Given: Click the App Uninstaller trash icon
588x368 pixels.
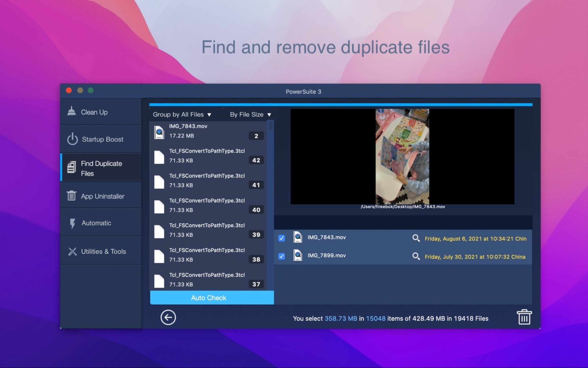Looking at the screenshot, I should point(72,196).
